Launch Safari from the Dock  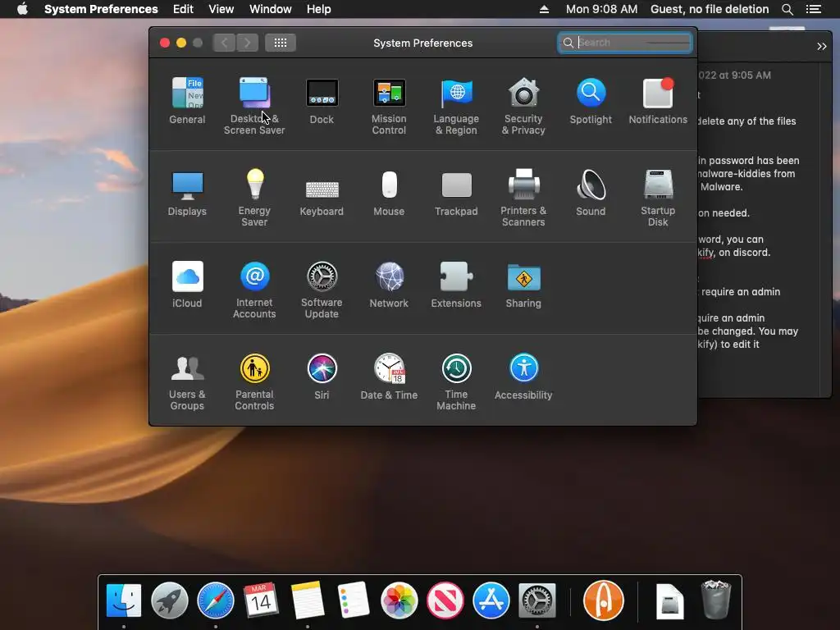pyautogui.click(x=216, y=600)
